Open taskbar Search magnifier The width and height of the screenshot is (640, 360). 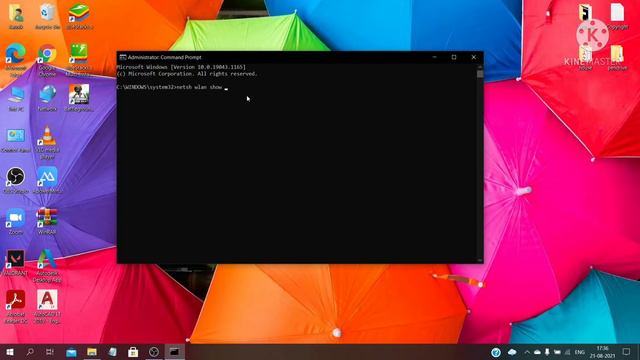30,352
